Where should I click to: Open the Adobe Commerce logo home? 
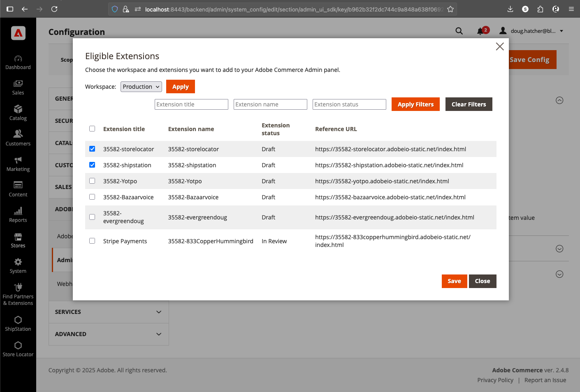click(x=18, y=33)
